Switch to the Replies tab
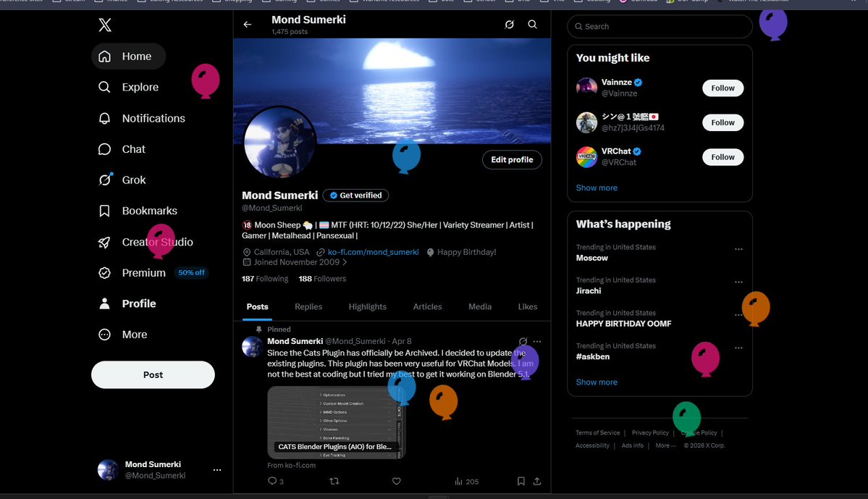The image size is (868, 499). (x=308, y=307)
